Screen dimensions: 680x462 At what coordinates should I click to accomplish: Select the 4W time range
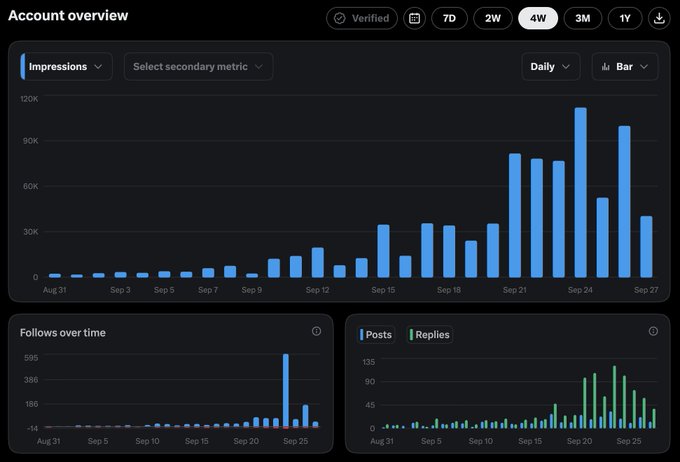click(538, 18)
